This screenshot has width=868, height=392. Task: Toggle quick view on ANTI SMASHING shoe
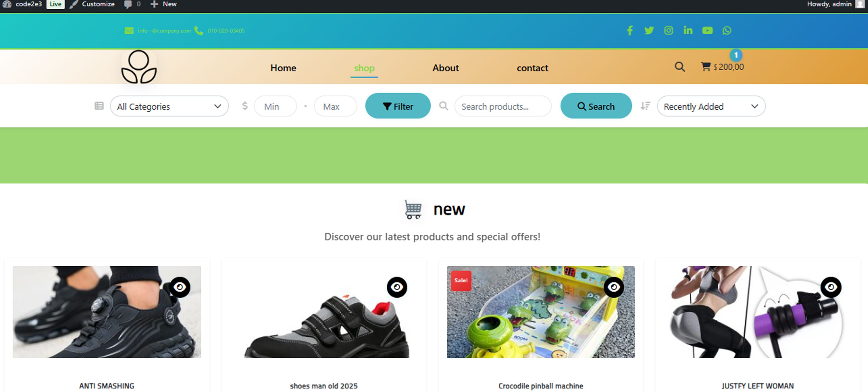(180, 287)
